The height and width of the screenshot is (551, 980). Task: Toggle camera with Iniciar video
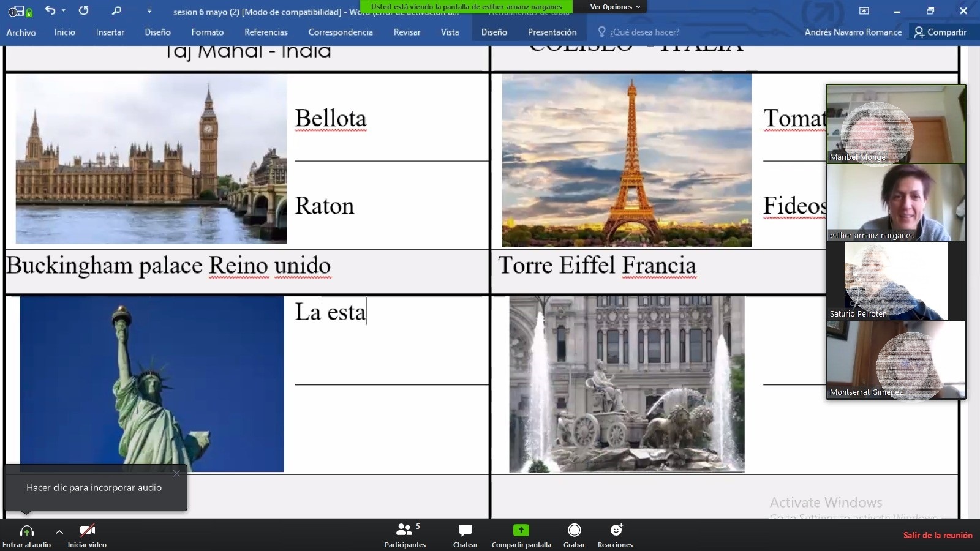87,535
